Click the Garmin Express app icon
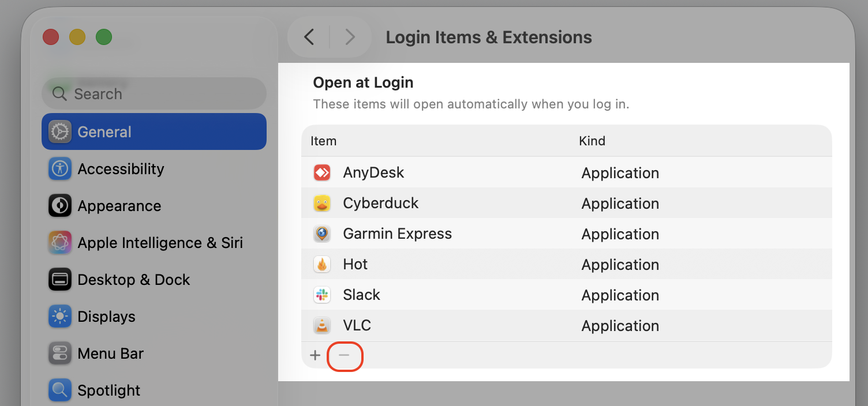The width and height of the screenshot is (868, 406). (x=322, y=234)
